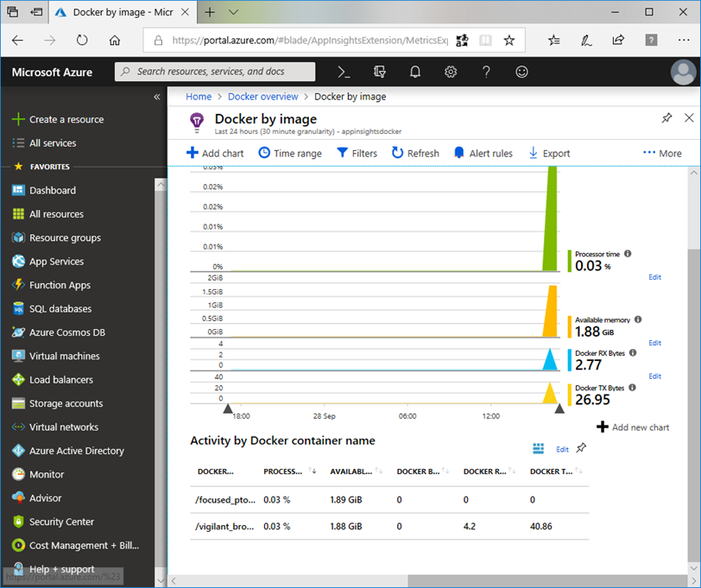The height and width of the screenshot is (588, 701).
Task: Send feedback smiley icon
Action: [x=521, y=72]
